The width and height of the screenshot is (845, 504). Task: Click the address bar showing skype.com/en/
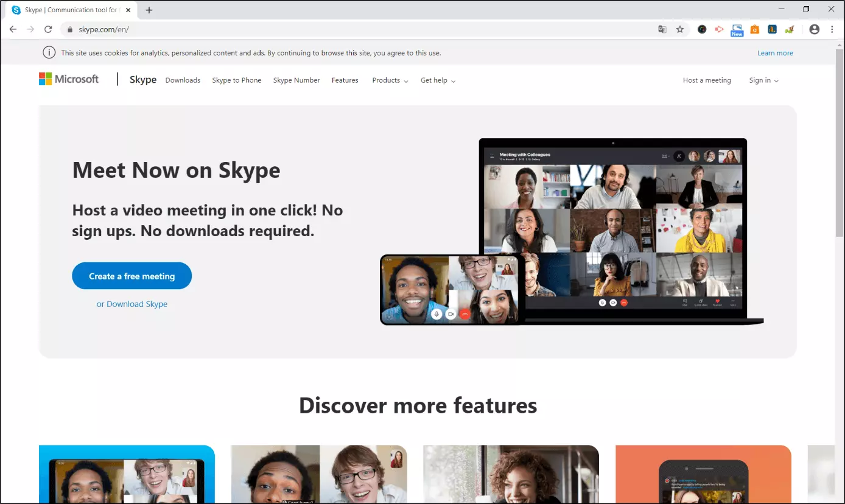359,29
